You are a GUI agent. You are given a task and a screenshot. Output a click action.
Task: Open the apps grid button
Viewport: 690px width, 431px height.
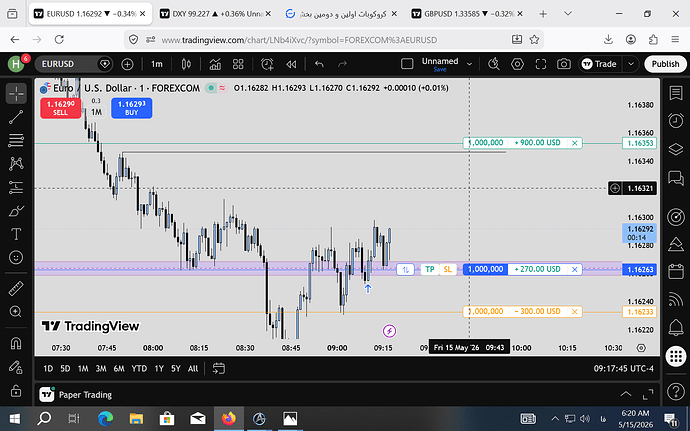click(676, 356)
